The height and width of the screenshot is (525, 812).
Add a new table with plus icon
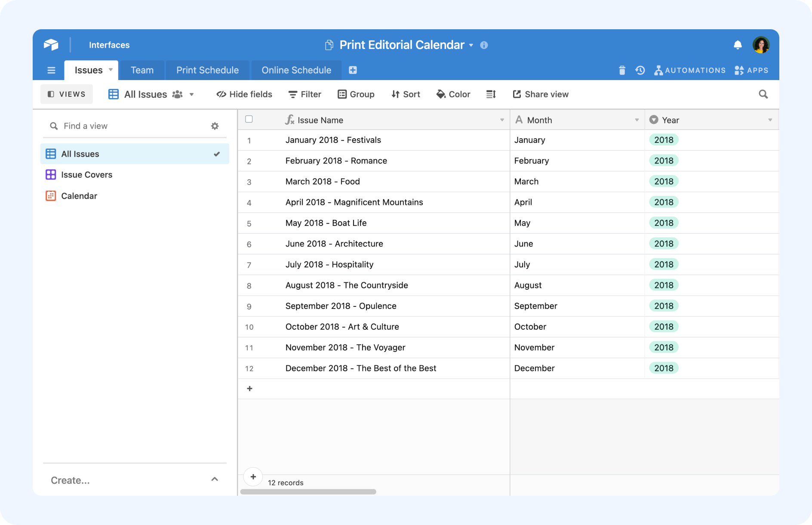pyautogui.click(x=353, y=70)
